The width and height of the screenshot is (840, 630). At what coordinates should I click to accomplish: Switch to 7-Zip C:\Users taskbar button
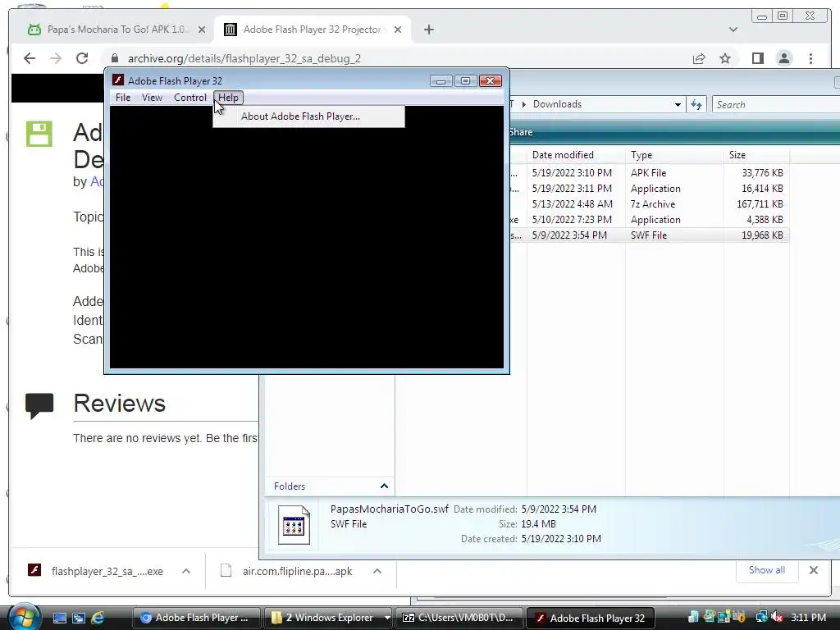[459, 618]
